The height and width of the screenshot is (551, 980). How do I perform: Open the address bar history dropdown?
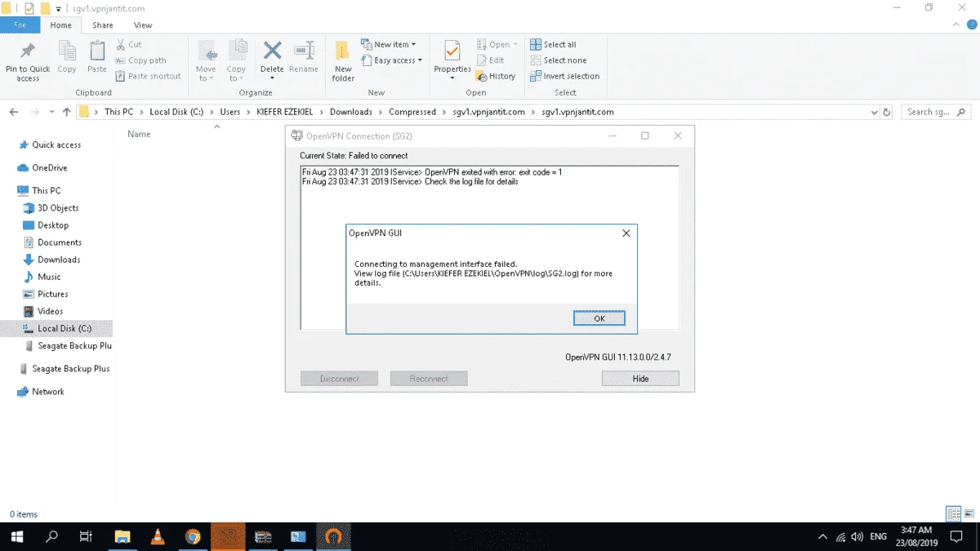click(873, 112)
